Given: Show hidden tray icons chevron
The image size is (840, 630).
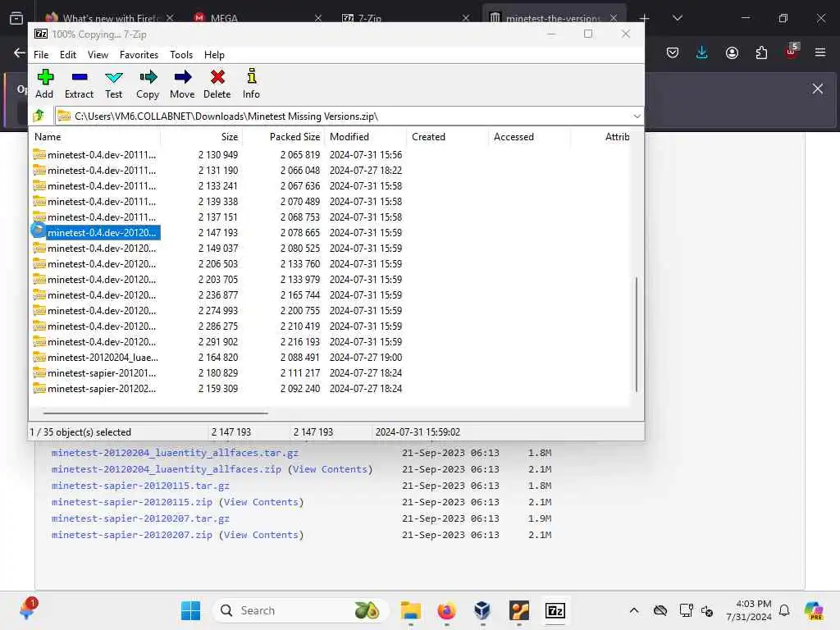Looking at the screenshot, I should (x=634, y=610).
